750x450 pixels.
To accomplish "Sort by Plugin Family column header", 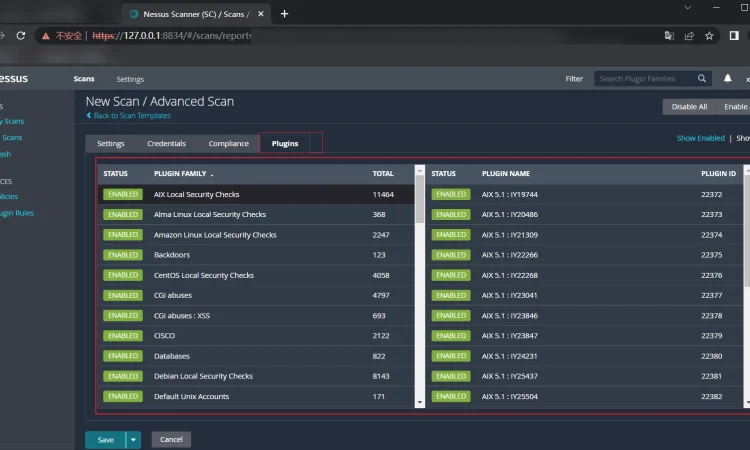I will (x=180, y=174).
